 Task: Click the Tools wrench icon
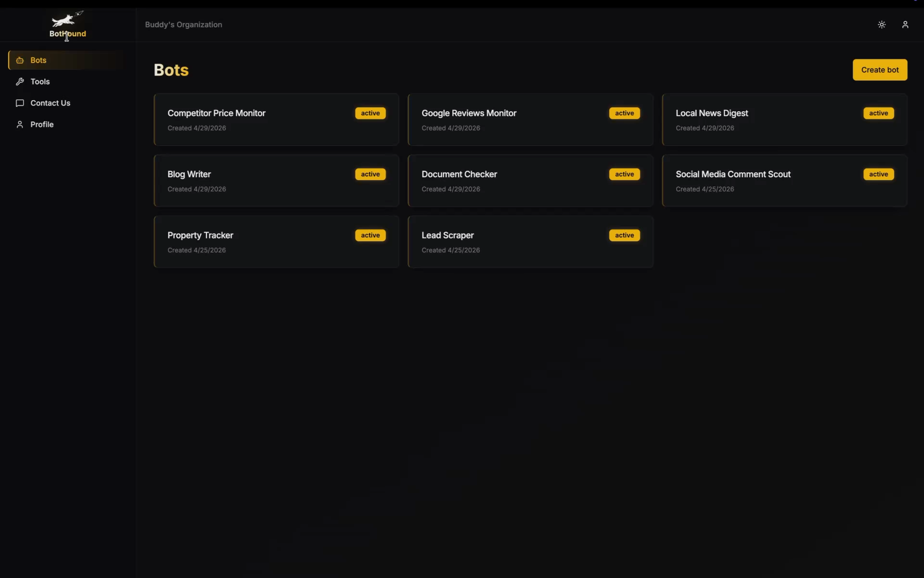[20, 82]
